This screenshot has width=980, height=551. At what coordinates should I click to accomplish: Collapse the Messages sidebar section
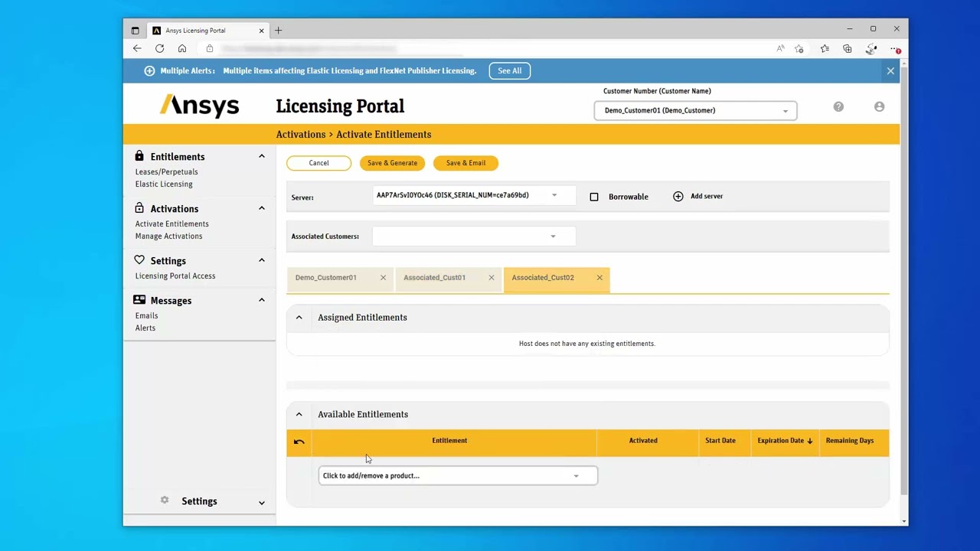pos(261,300)
